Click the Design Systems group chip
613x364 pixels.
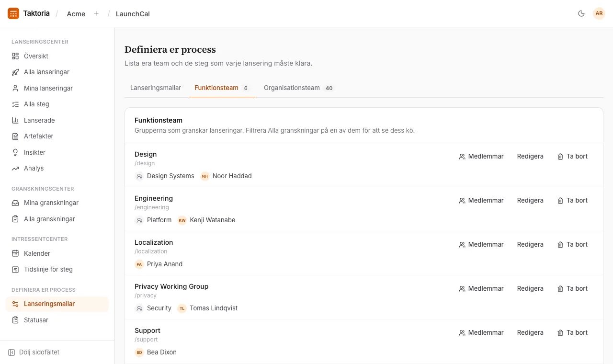[x=165, y=176]
